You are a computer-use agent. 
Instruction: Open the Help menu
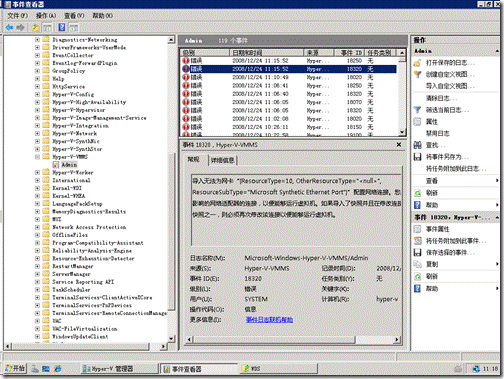click(102, 16)
